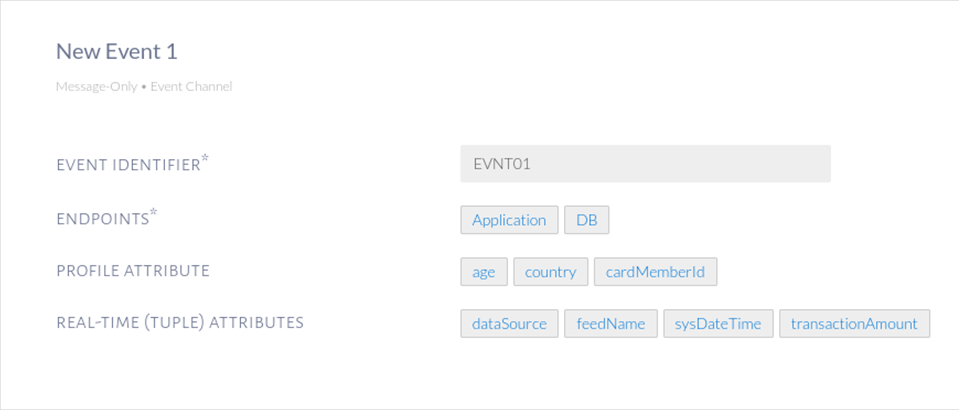Click the feedName tuple attribute tag
Image resolution: width=959 pixels, height=410 pixels.
point(611,324)
